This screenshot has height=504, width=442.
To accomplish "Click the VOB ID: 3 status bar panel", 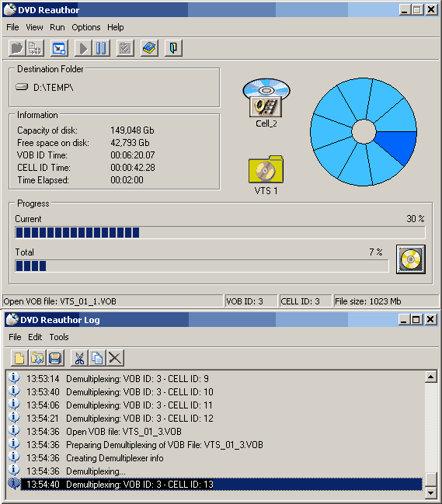I will [251, 301].
